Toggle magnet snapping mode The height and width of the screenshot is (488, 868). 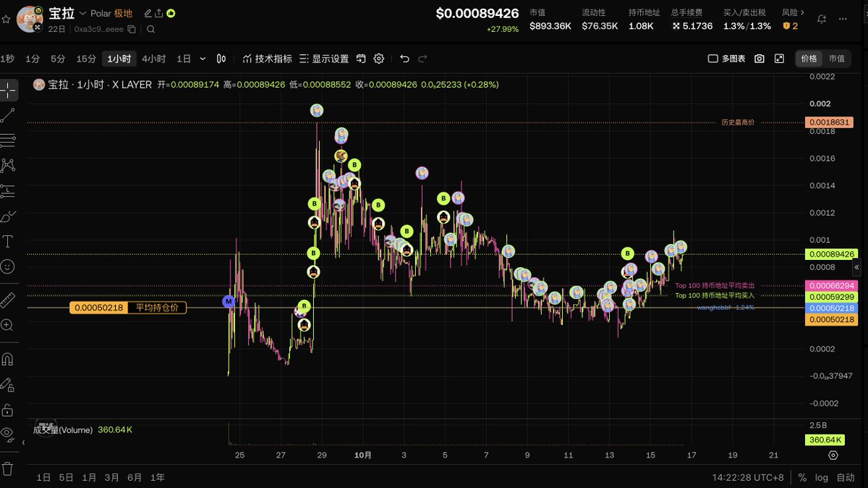coord(8,359)
